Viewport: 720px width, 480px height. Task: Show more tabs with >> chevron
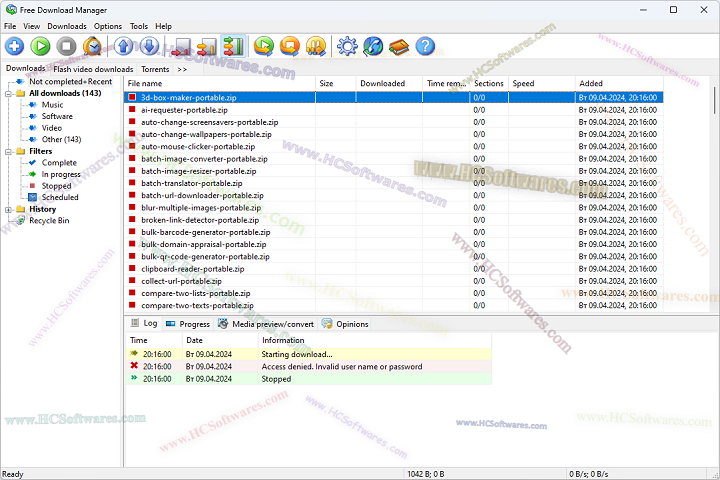(x=182, y=69)
